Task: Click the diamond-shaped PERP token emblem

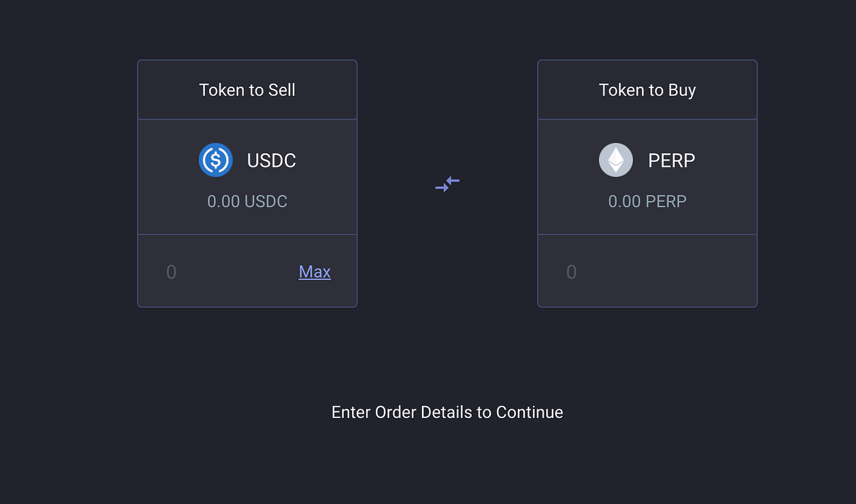Action: (616, 160)
